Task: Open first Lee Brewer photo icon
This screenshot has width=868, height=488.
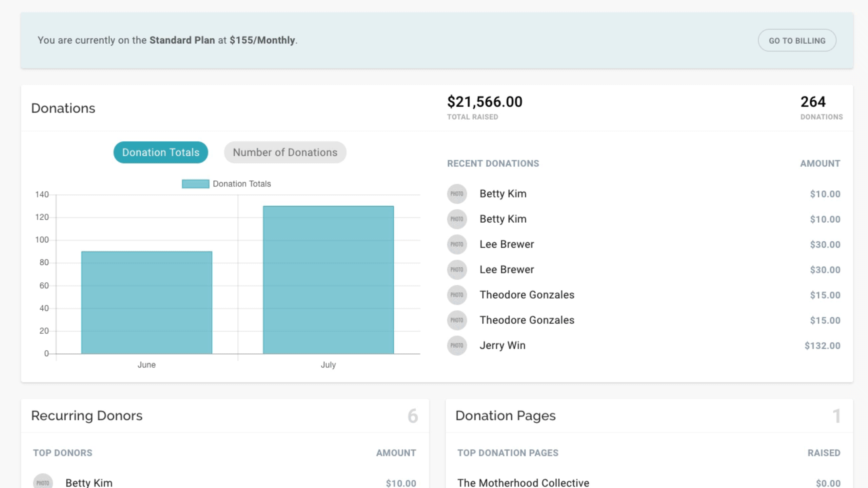Action: [x=457, y=244]
